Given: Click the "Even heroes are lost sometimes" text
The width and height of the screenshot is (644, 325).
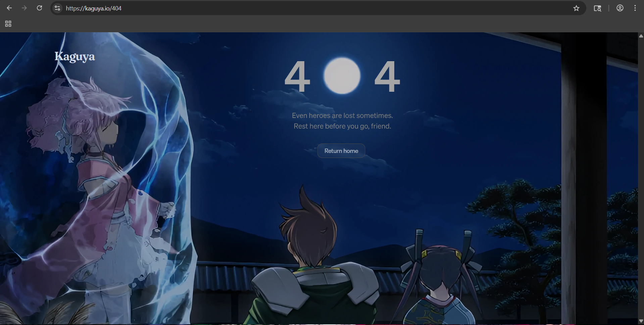Looking at the screenshot, I should coord(342,116).
